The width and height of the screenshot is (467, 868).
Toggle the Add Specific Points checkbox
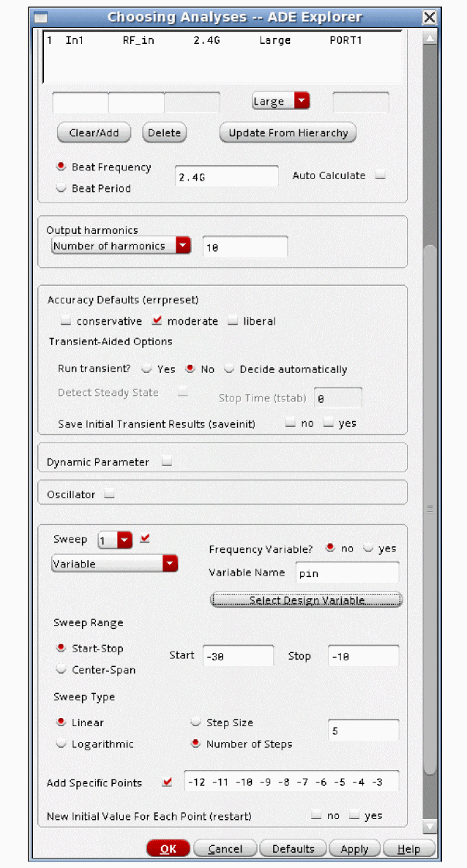coord(168,782)
